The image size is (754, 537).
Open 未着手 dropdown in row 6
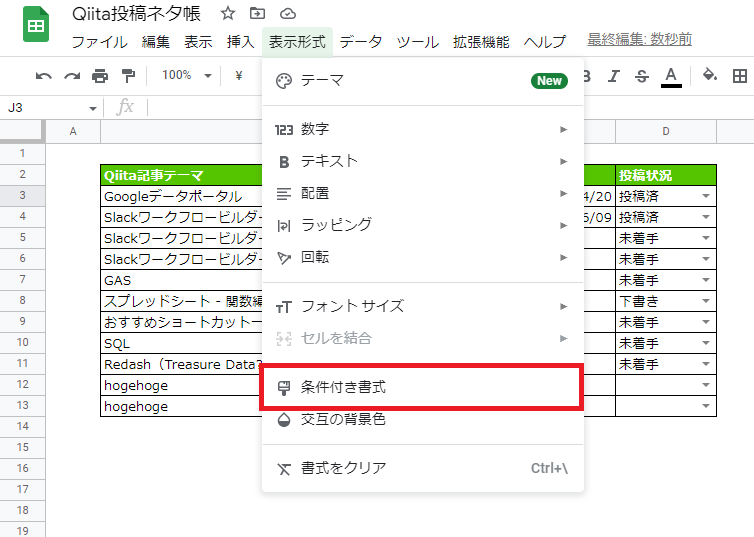pos(706,259)
